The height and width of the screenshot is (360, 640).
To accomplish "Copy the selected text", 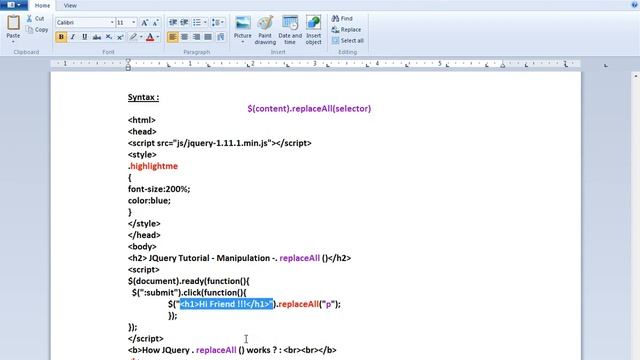I will click(37, 30).
